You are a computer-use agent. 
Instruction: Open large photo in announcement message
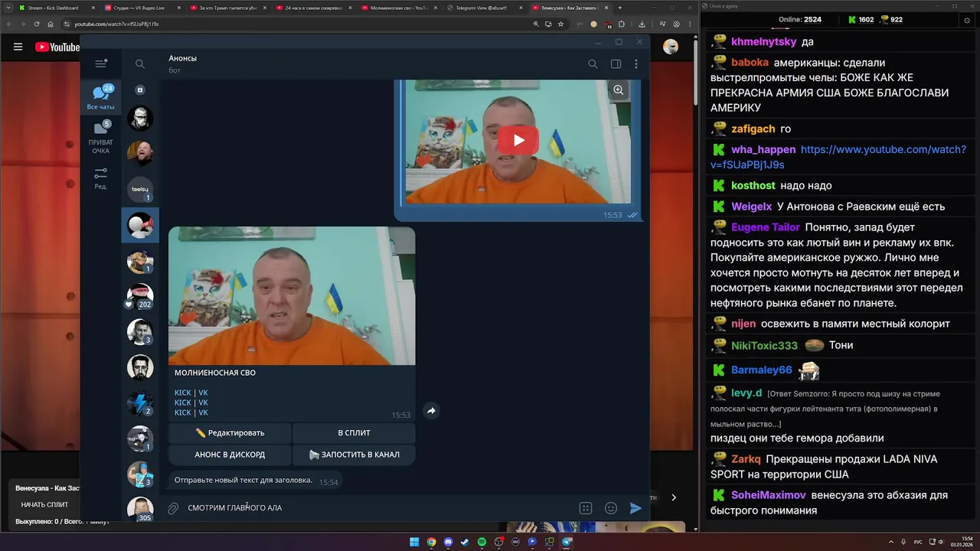point(292,296)
